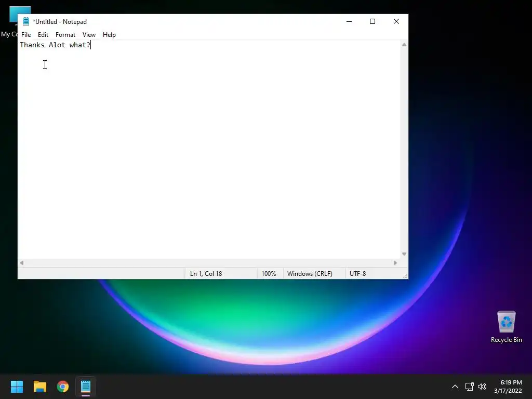Maximize the Notepad window

point(372,21)
